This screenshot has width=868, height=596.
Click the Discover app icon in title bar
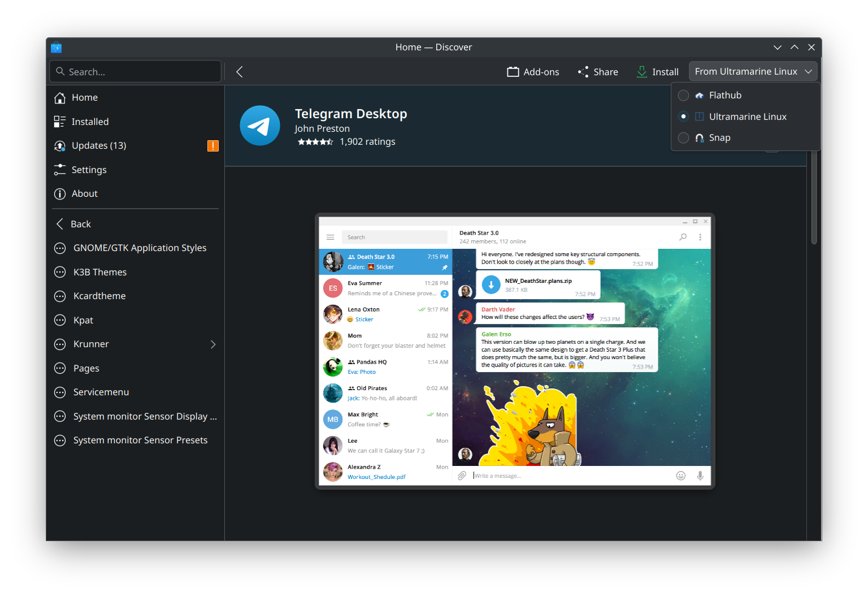coord(56,47)
